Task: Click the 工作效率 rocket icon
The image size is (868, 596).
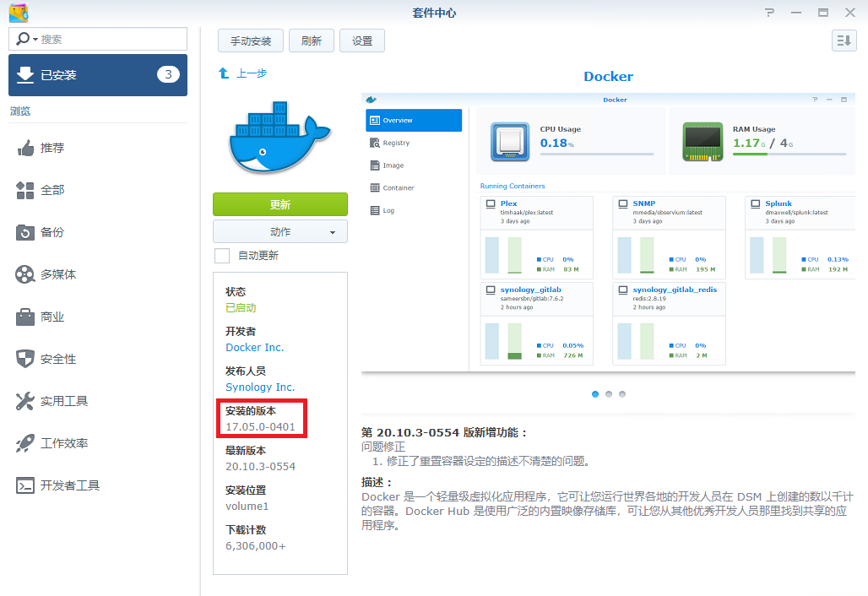Action: pos(25,444)
